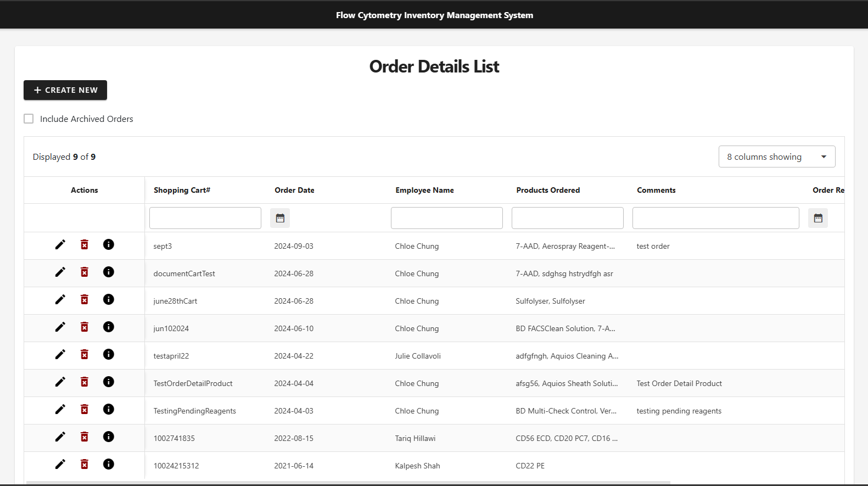
Task: Select 'Tariq Hillawi' employee cell
Action: pyautogui.click(x=415, y=438)
